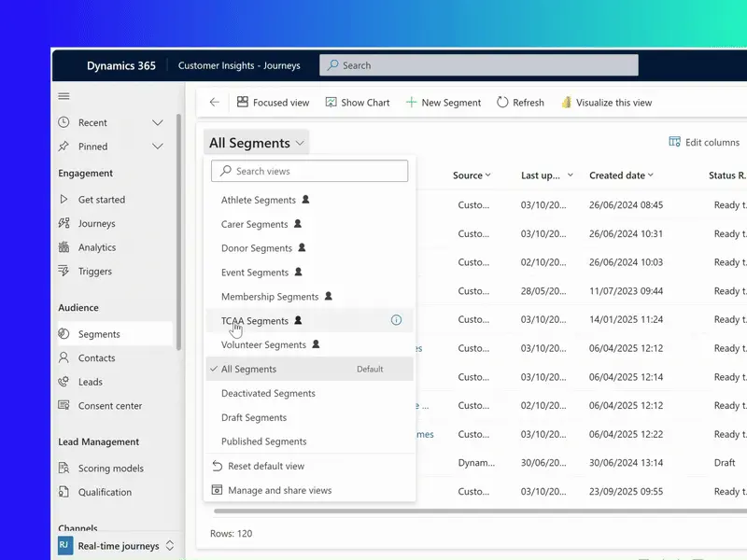The image size is (747, 560).
Task: Go to Triggers in the sidebar
Action: 94,272
